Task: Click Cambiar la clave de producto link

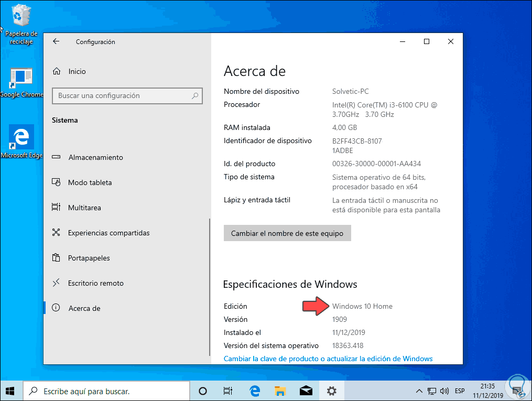Action: pyautogui.click(x=328, y=359)
